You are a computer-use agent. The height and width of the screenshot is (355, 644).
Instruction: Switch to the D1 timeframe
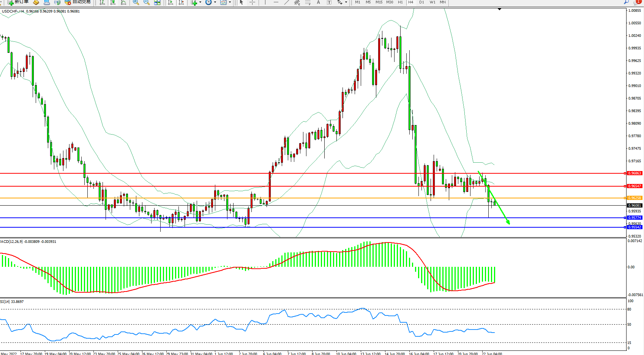[421, 2]
